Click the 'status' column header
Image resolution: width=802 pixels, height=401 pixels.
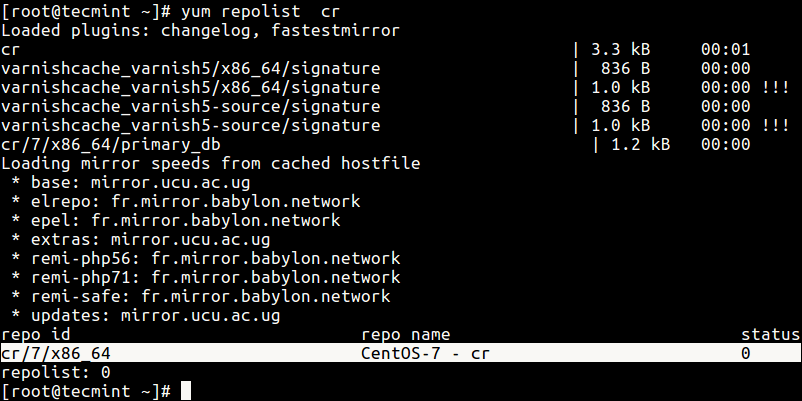tap(770, 334)
